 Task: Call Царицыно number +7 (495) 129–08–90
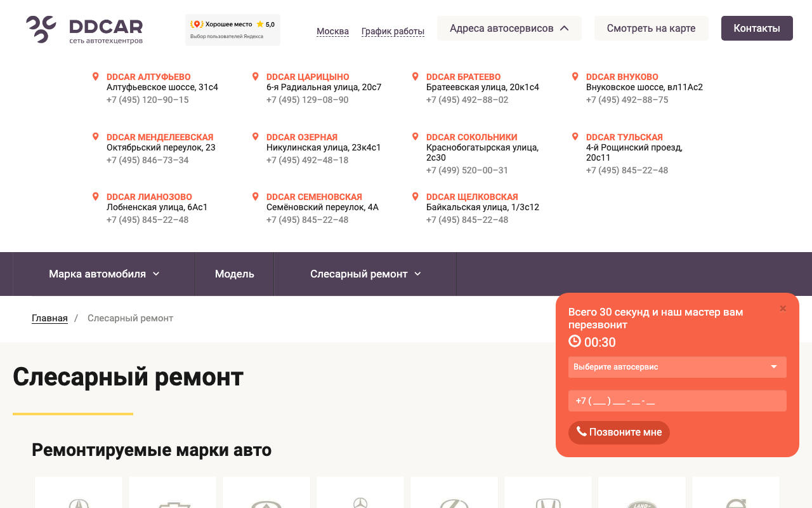(x=308, y=100)
